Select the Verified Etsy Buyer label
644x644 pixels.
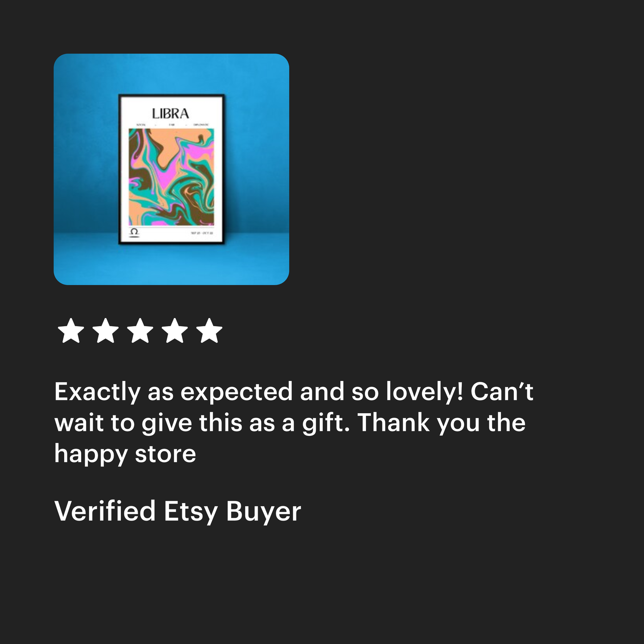click(x=177, y=511)
